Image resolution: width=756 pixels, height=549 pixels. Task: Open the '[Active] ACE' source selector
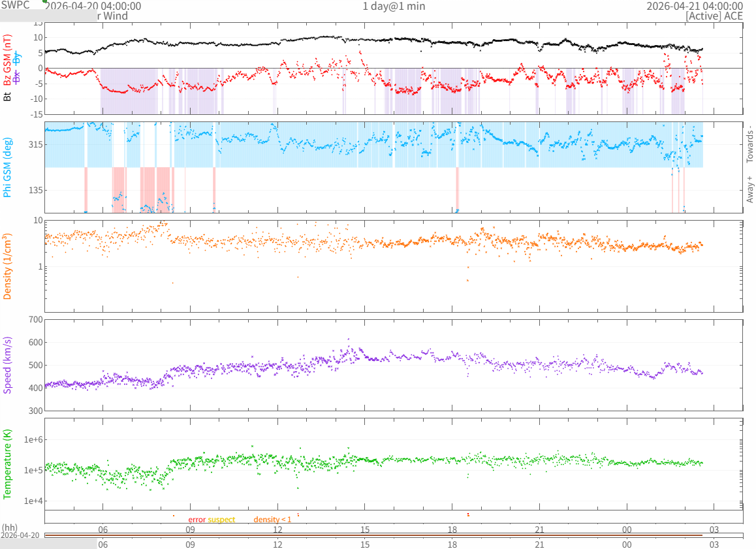pyautogui.click(x=714, y=16)
